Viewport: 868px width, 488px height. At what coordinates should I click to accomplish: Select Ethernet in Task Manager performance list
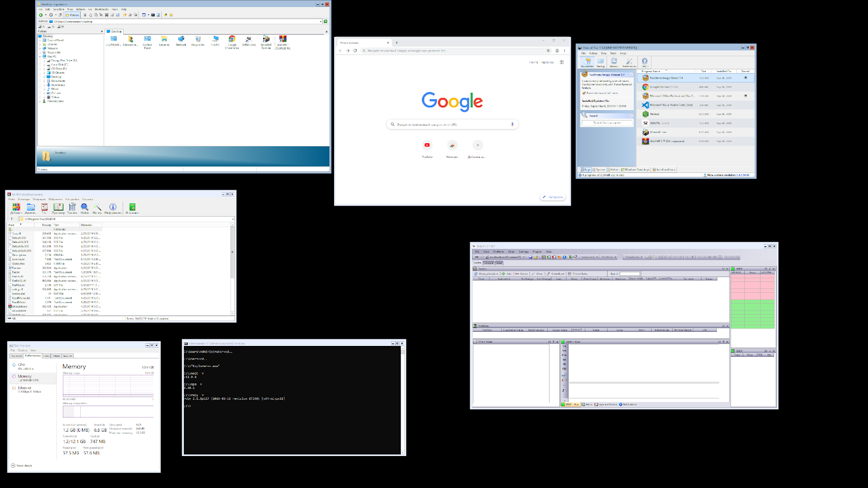tap(24, 388)
